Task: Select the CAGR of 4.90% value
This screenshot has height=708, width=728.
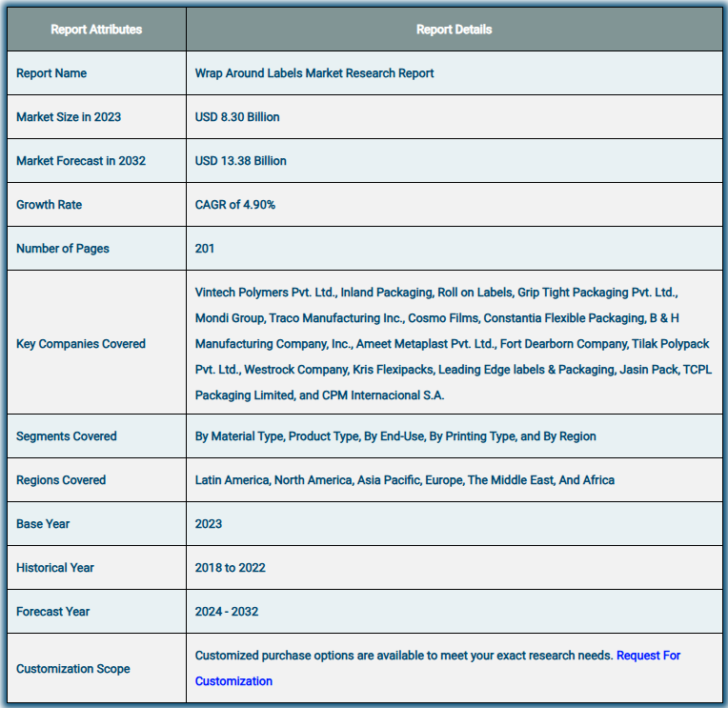Action: coord(235,205)
